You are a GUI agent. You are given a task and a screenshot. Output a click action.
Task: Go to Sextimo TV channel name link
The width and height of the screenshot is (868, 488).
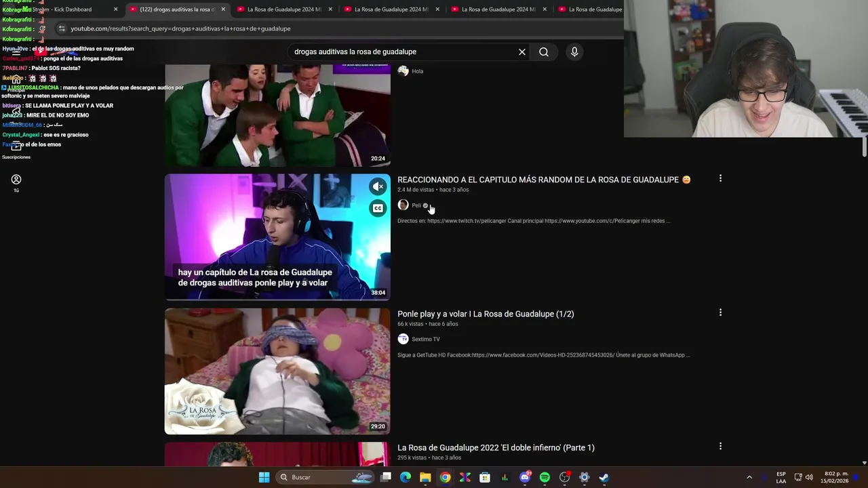coord(426,339)
